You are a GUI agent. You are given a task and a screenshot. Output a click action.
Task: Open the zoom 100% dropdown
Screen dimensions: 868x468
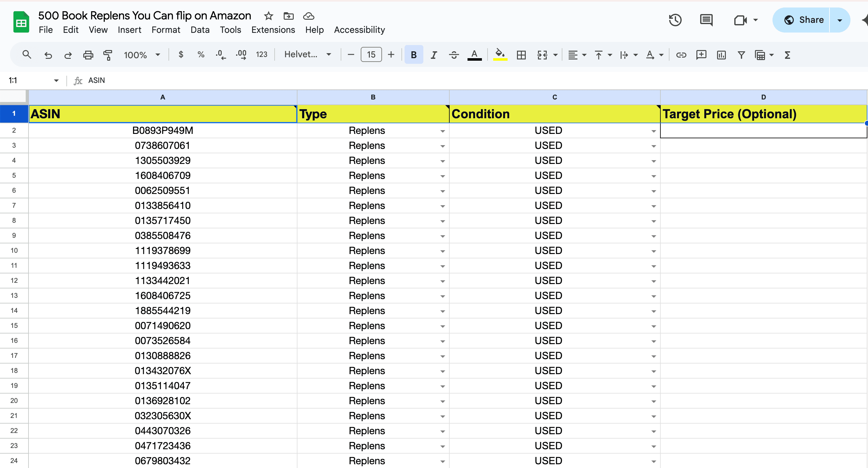pos(142,54)
